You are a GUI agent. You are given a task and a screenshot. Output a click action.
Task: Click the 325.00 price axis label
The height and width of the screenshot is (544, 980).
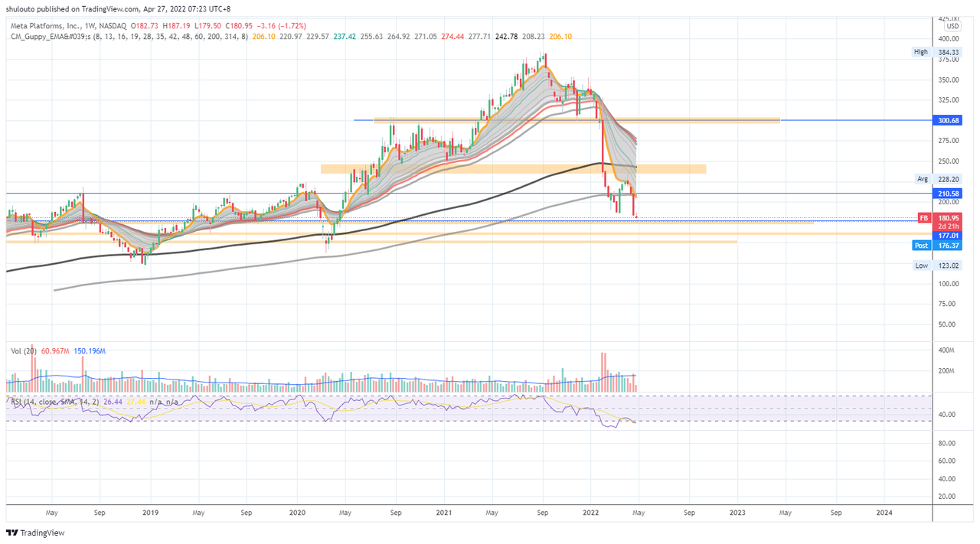pos(949,100)
